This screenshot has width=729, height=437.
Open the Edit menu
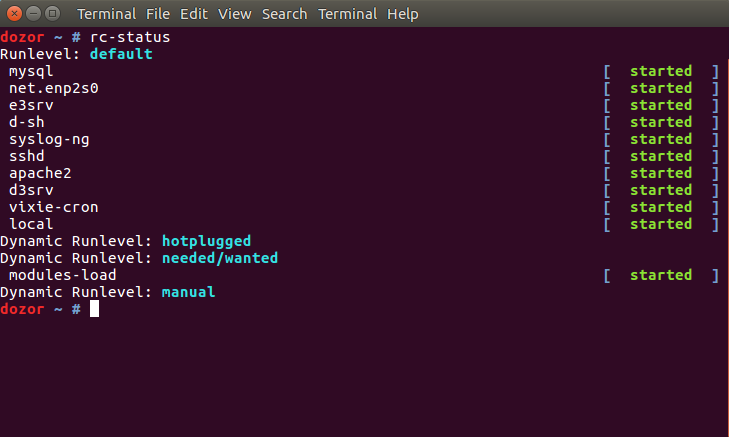coord(193,14)
